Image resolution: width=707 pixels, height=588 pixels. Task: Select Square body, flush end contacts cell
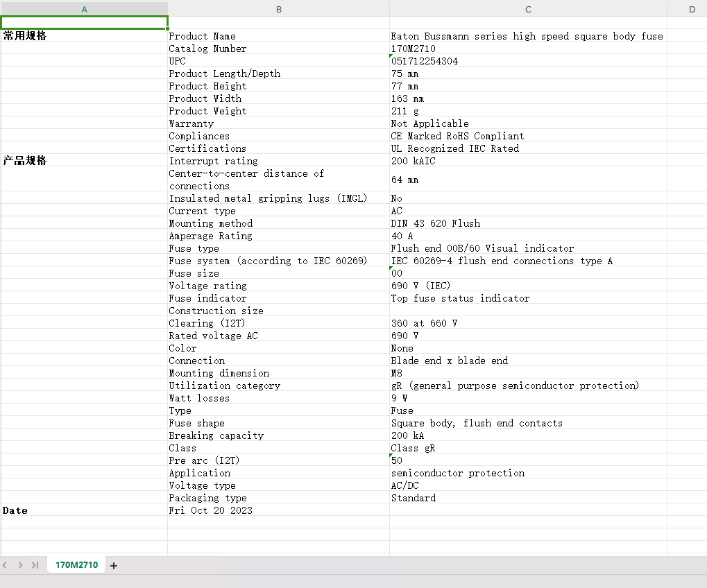[x=528, y=423]
